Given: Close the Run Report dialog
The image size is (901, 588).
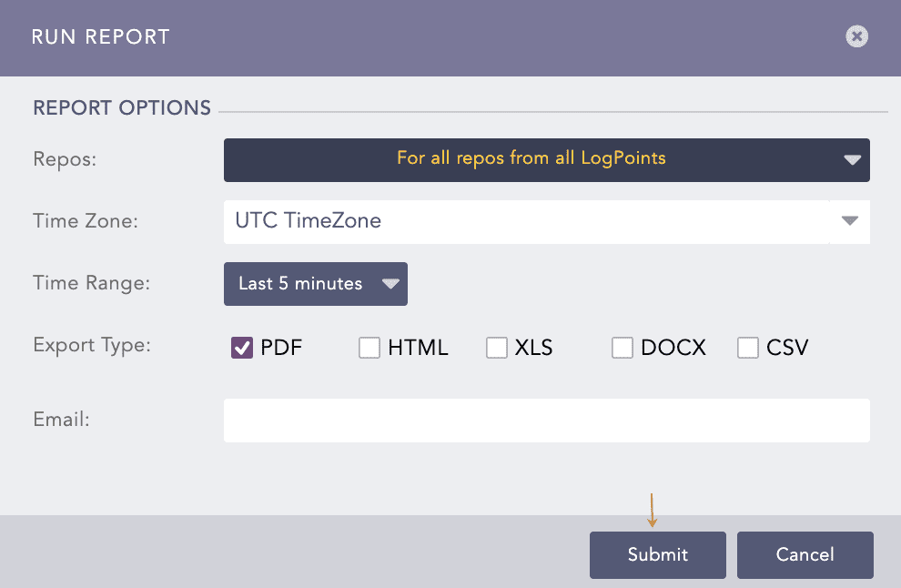Looking at the screenshot, I should tap(856, 36).
